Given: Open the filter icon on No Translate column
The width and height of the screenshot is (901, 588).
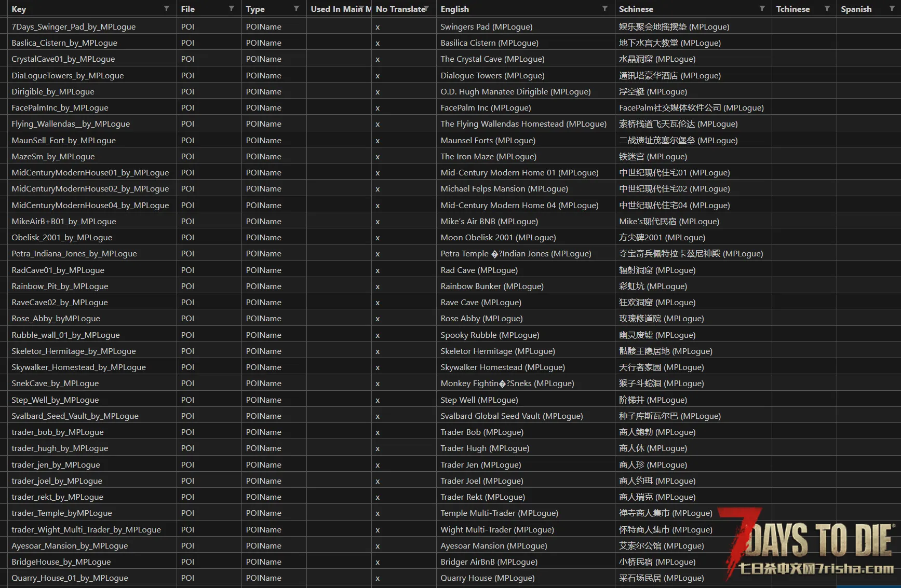Looking at the screenshot, I should (426, 8).
